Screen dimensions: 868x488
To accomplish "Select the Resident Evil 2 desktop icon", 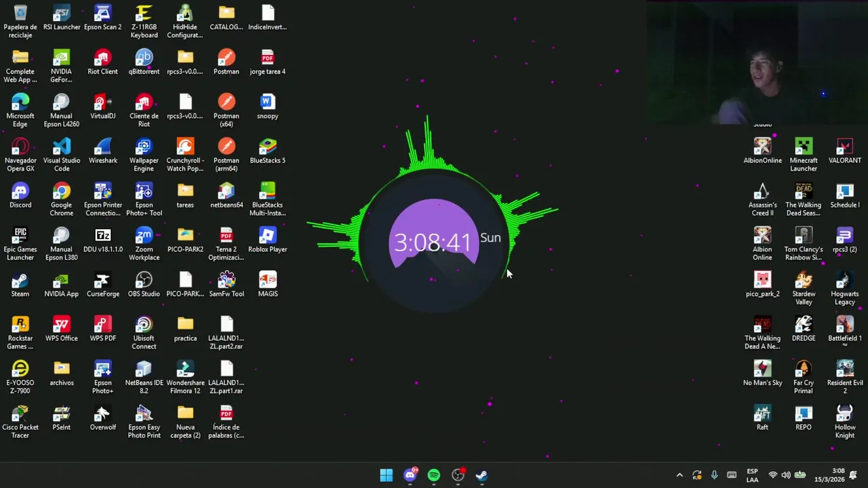I will coord(845,378).
